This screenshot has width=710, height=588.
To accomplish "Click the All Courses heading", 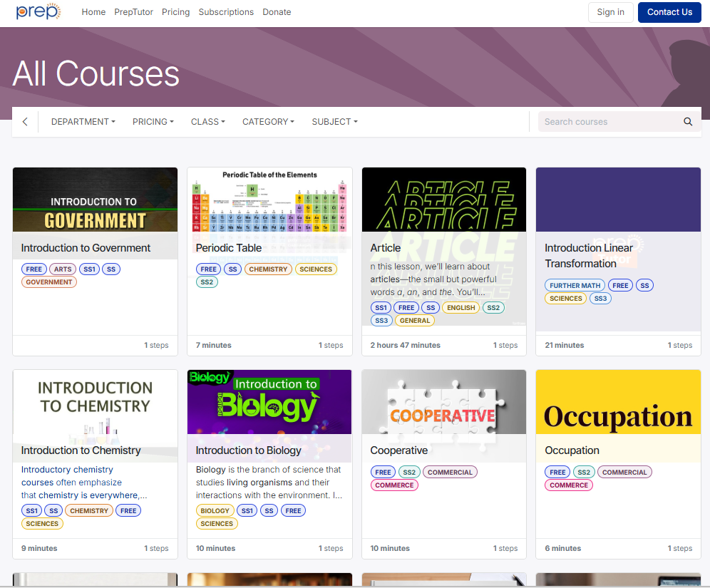I will (96, 73).
